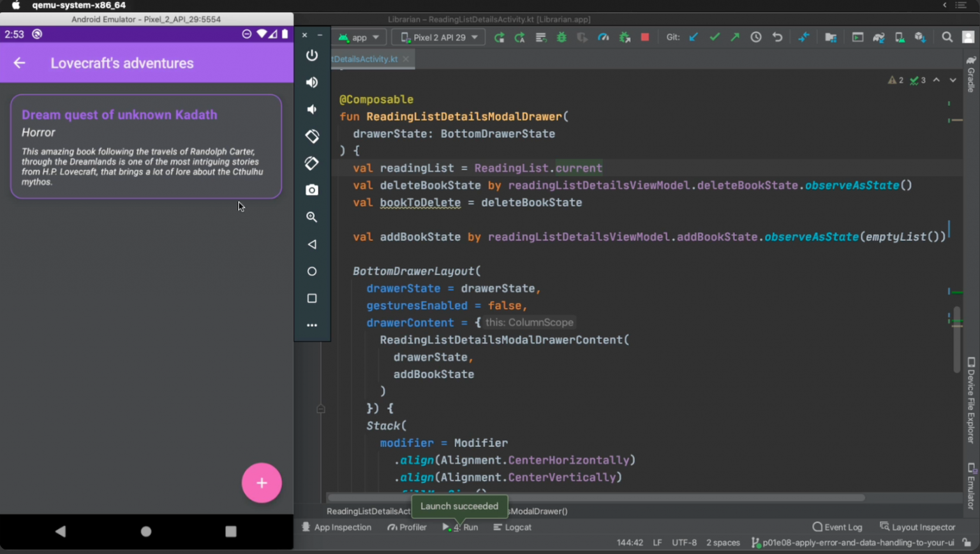Show Git history clock icon

pyautogui.click(x=756, y=38)
